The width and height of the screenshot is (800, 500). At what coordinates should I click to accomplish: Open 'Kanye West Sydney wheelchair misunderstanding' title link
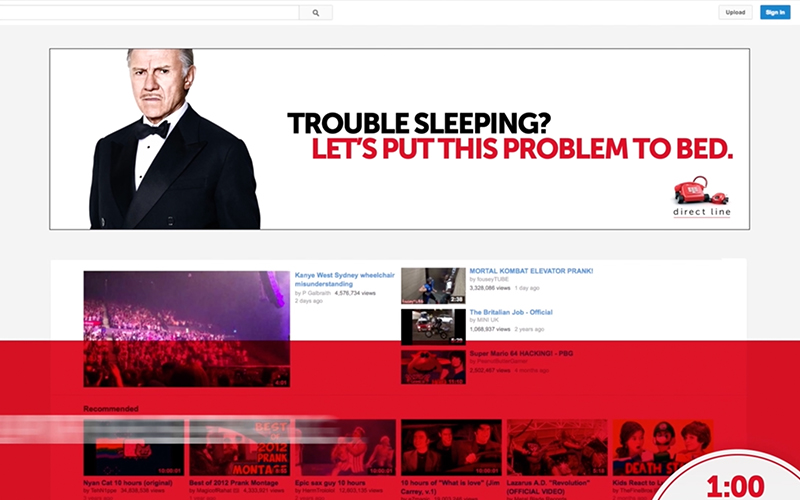344,279
